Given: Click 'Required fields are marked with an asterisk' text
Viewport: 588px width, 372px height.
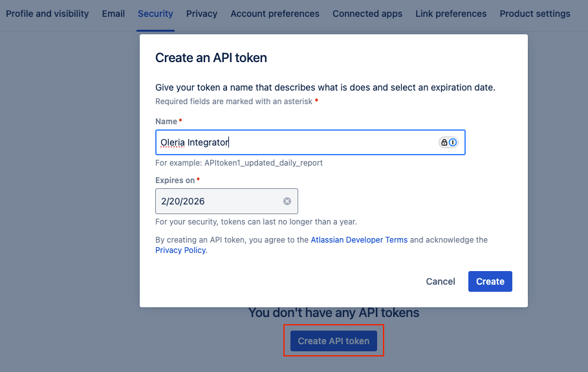Looking at the screenshot, I should click(x=234, y=102).
